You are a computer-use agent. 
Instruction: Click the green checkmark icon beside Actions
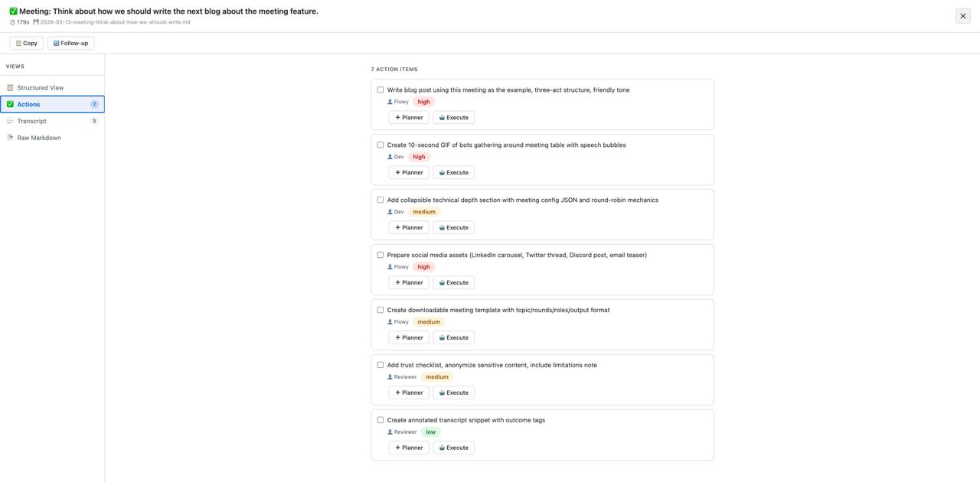tap(10, 104)
